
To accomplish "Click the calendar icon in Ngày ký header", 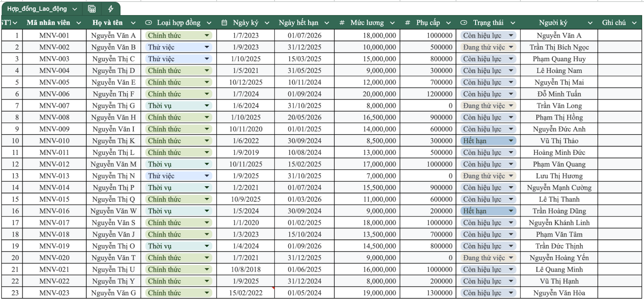I will click(x=224, y=23).
